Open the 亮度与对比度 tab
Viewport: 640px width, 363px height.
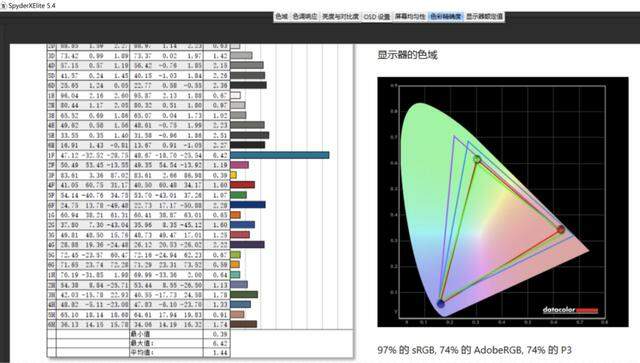340,17
